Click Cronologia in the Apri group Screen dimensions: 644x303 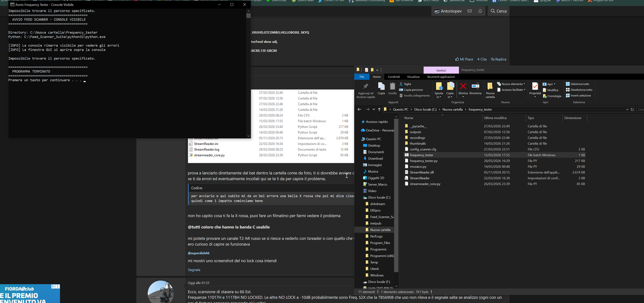click(x=552, y=96)
